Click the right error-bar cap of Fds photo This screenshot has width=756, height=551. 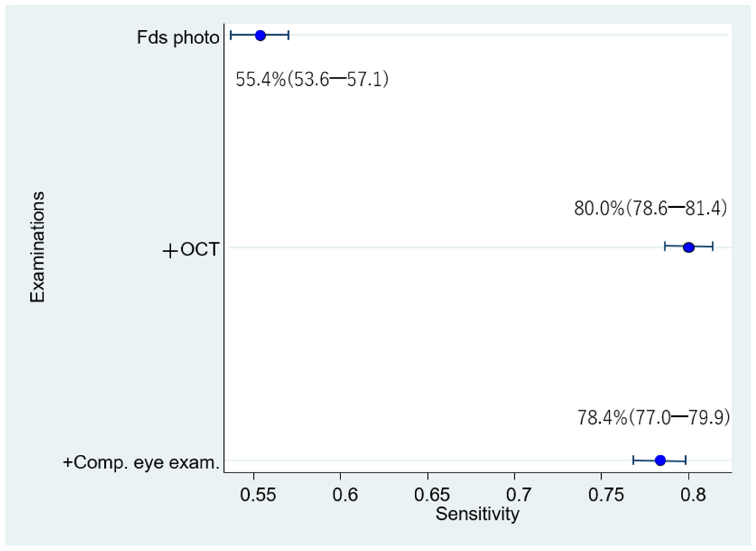(288, 35)
